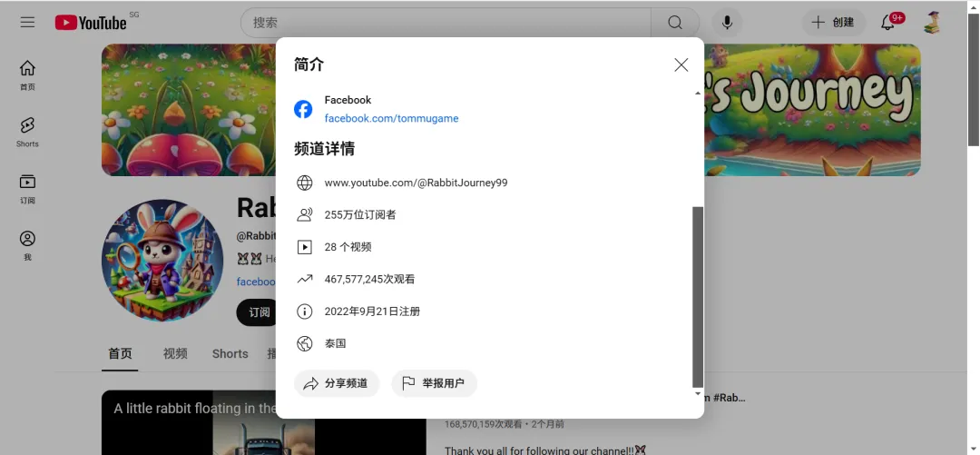
Task: Open the notifications bell
Action: [887, 23]
